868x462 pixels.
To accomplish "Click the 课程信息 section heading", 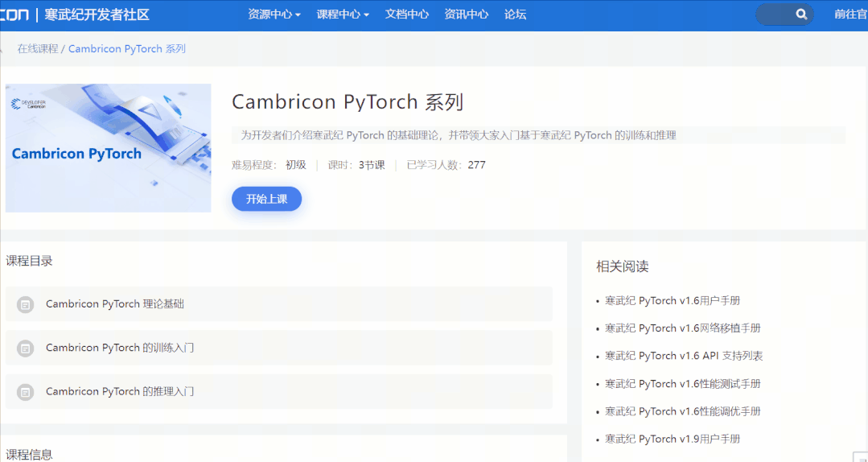I will 29,455.
